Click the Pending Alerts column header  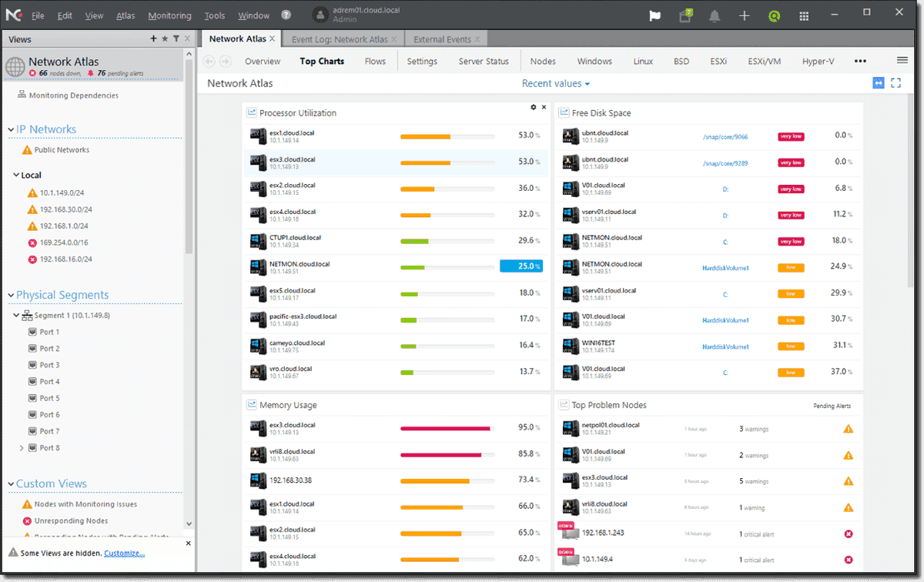(x=832, y=406)
